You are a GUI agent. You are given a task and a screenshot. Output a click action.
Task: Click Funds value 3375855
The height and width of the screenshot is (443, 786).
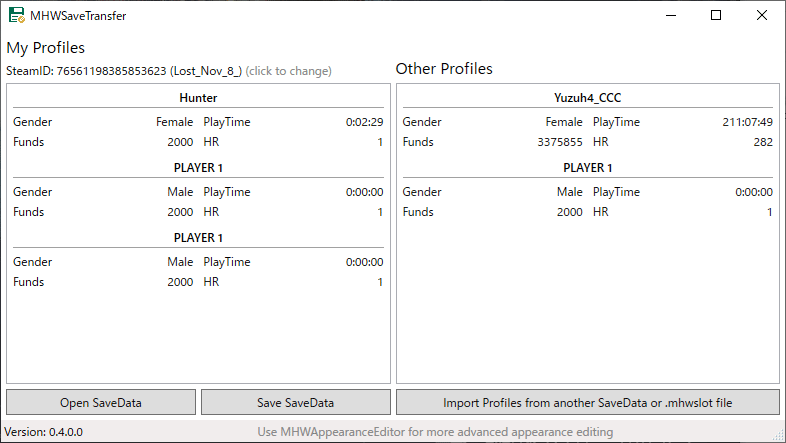click(560, 142)
